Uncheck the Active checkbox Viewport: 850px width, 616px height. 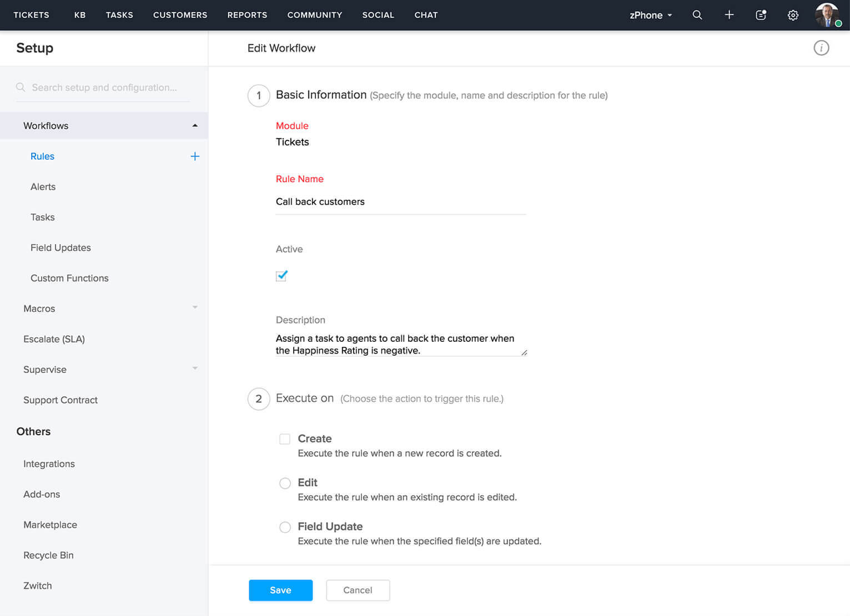(281, 276)
